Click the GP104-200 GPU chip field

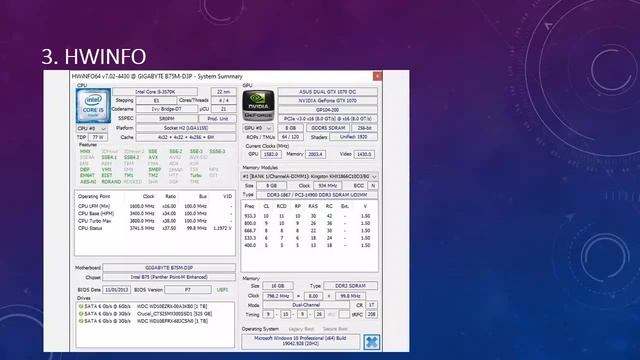click(328, 110)
